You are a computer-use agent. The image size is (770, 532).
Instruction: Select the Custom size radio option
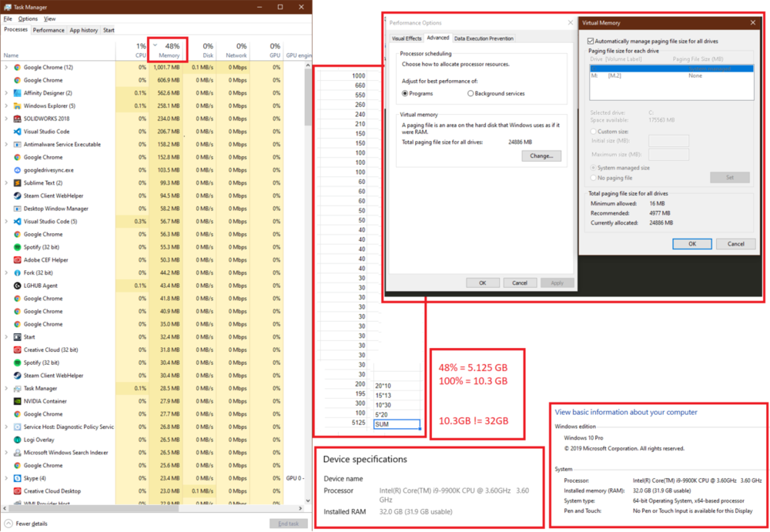[593, 131]
